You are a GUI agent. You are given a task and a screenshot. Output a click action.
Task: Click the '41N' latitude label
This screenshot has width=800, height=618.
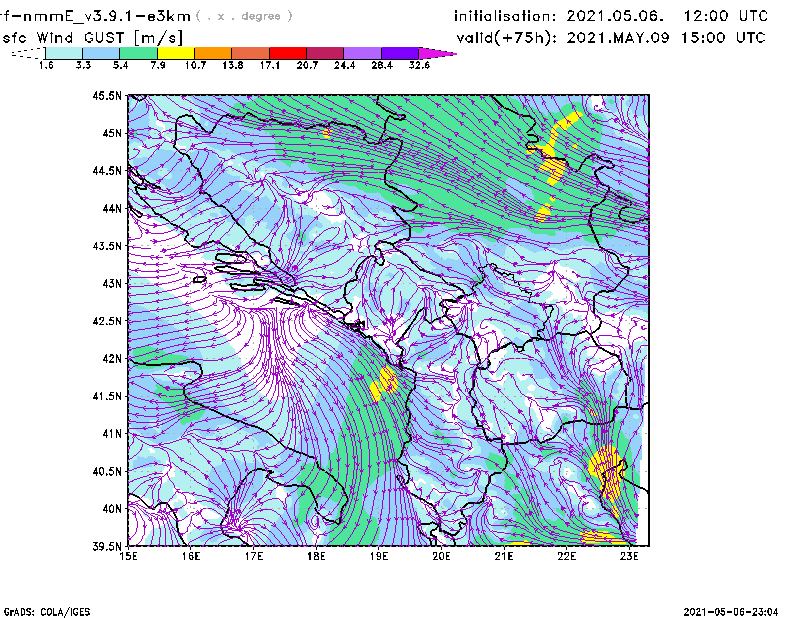112,434
